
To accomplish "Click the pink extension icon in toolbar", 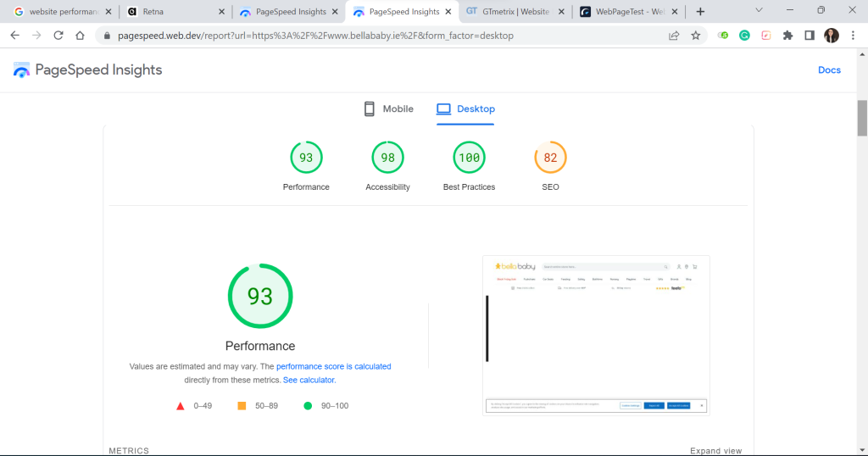I will 766,36.
